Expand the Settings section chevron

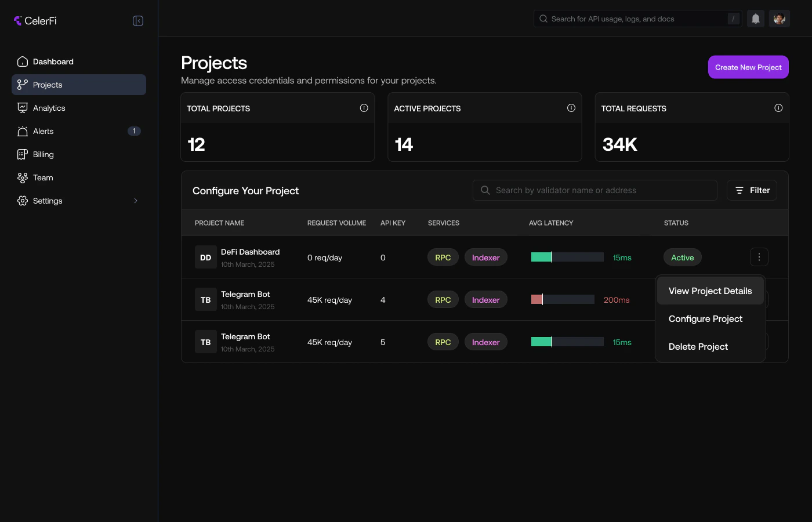pos(136,201)
